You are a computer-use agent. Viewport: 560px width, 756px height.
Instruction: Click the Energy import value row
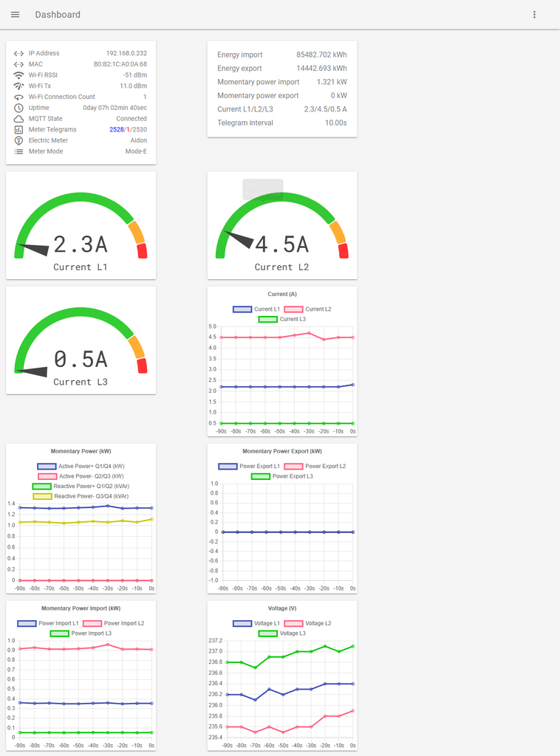[x=281, y=55]
